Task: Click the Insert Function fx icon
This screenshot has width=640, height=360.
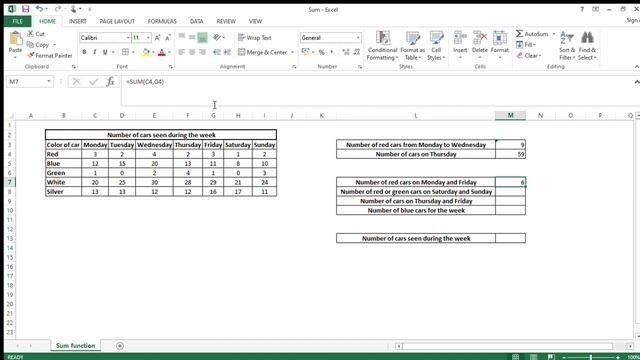Action: tap(110, 82)
